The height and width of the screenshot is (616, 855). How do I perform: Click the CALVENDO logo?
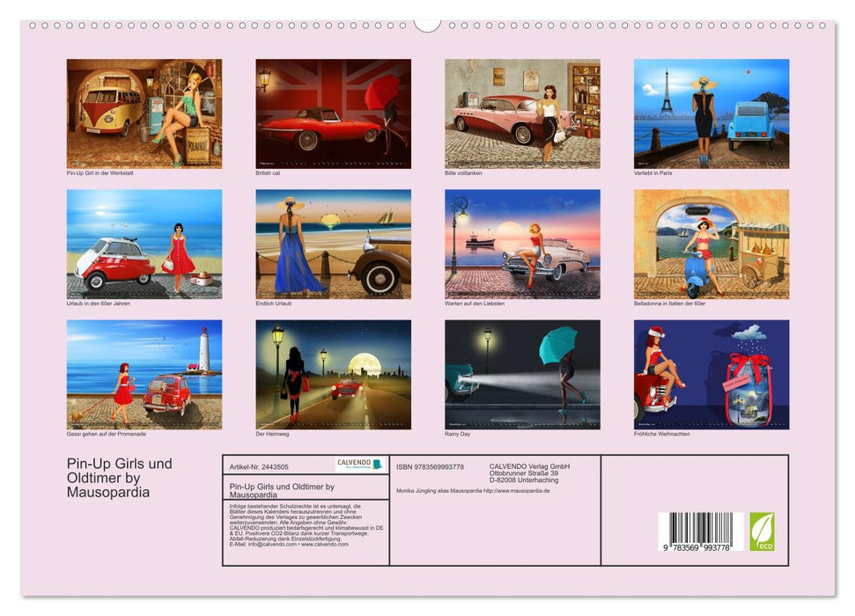[360, 465]
